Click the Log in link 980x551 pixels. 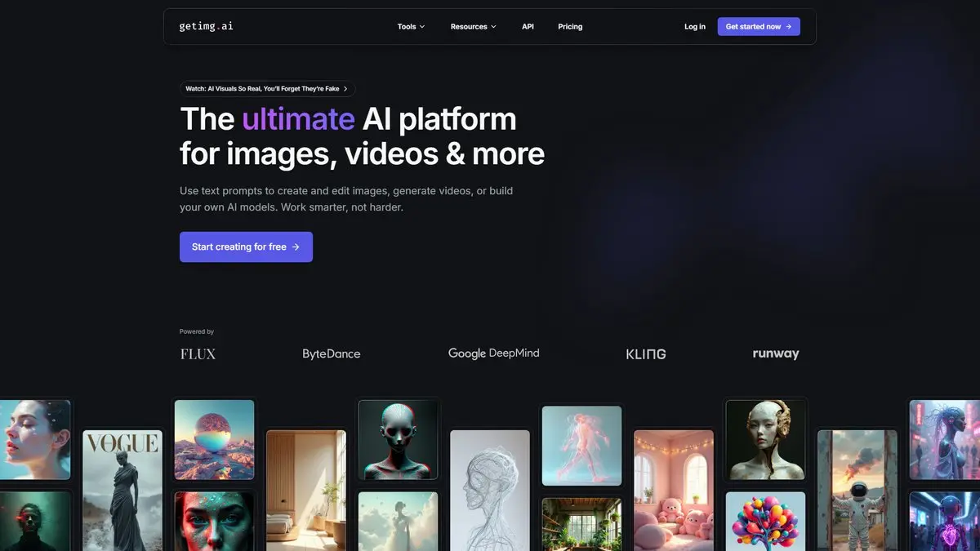(x=694, y=27)
